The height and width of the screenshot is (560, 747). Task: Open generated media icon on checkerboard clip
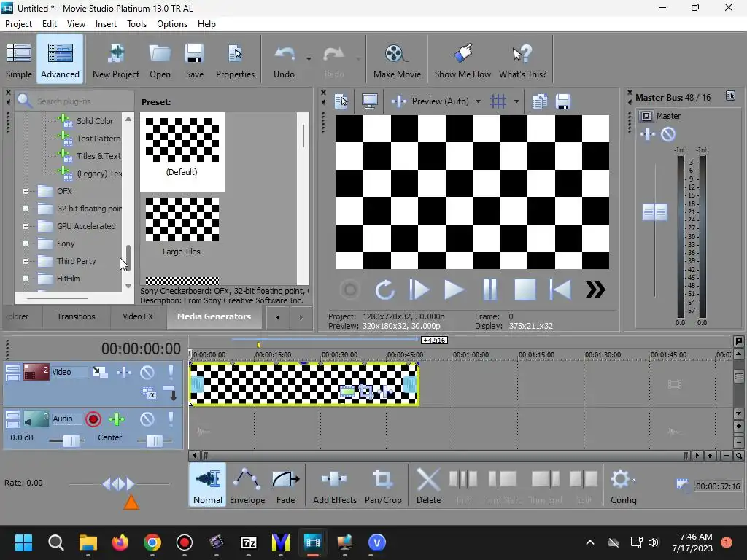pyautogui.click(x=347, y=392)
